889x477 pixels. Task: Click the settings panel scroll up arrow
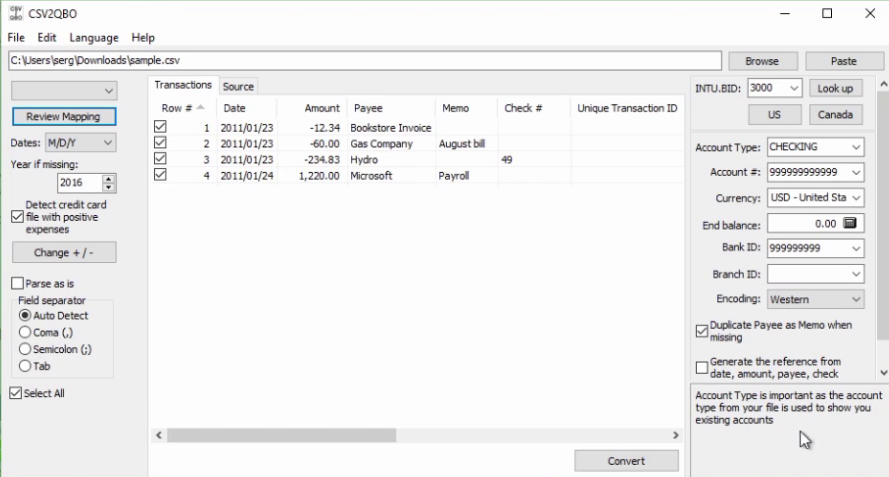pyautogui.click(x=883, y=84)
